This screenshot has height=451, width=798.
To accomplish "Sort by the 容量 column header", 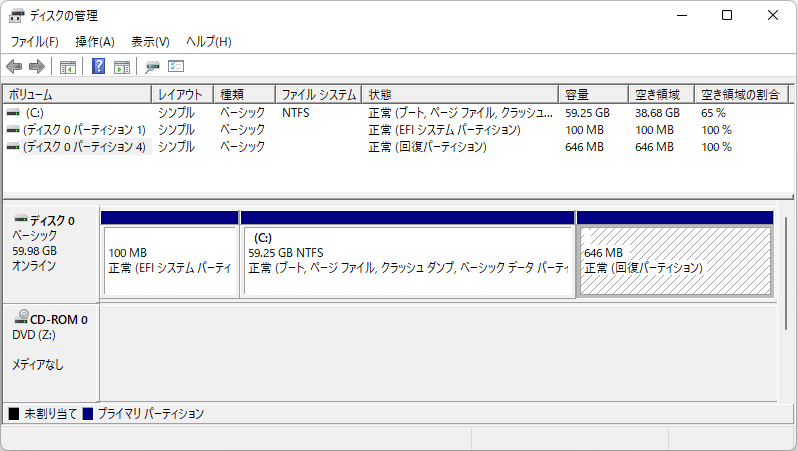I will click(593, 95).
